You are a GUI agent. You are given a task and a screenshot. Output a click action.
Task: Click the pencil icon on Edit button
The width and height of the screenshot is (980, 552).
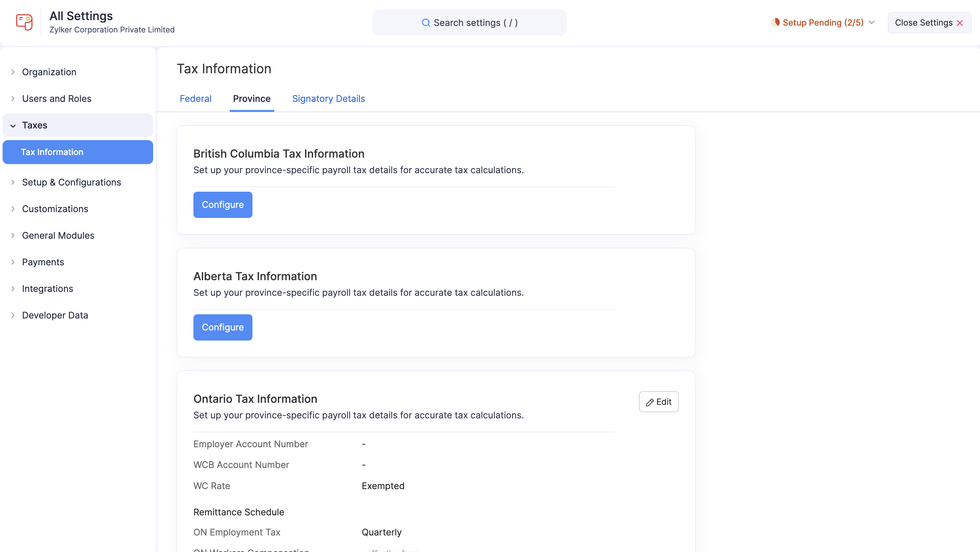pyautogui.click(x=649, y=402)
